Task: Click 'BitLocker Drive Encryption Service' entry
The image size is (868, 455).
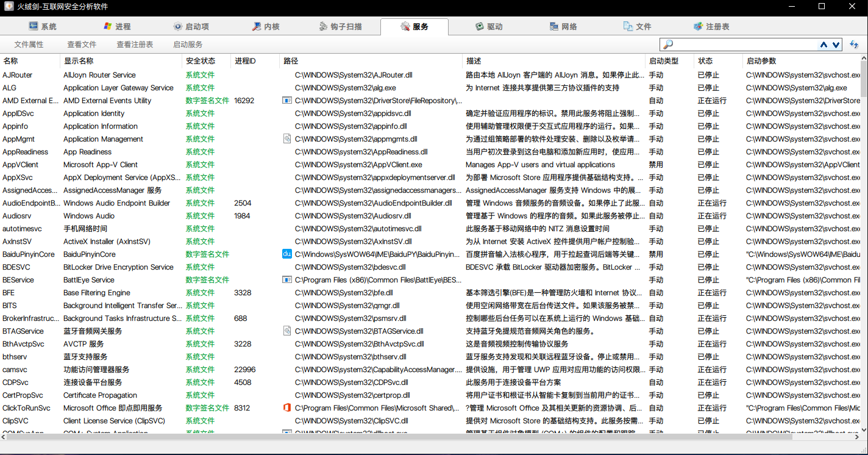Action: tap(118, 267)
